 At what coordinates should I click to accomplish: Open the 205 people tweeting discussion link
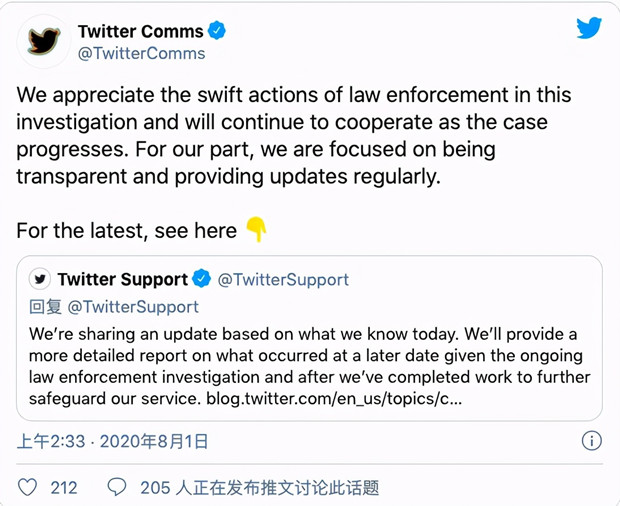coord(260,488)
